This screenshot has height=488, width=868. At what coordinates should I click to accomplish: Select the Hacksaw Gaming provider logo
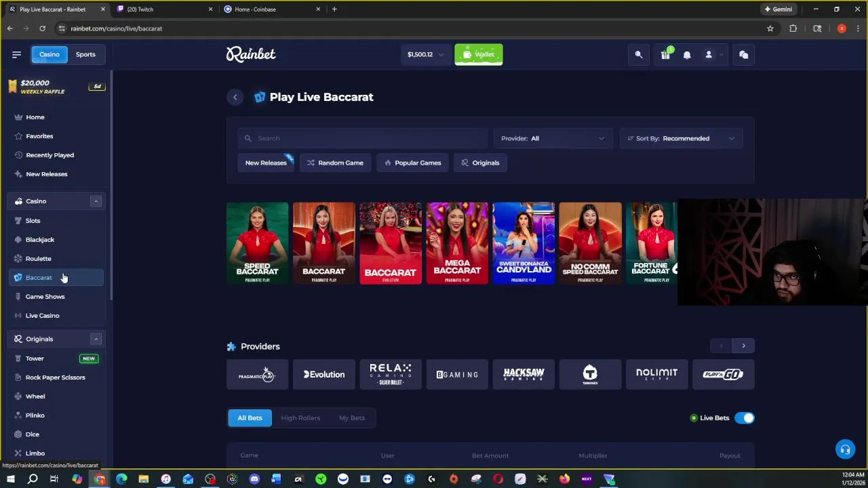[524, 374]
